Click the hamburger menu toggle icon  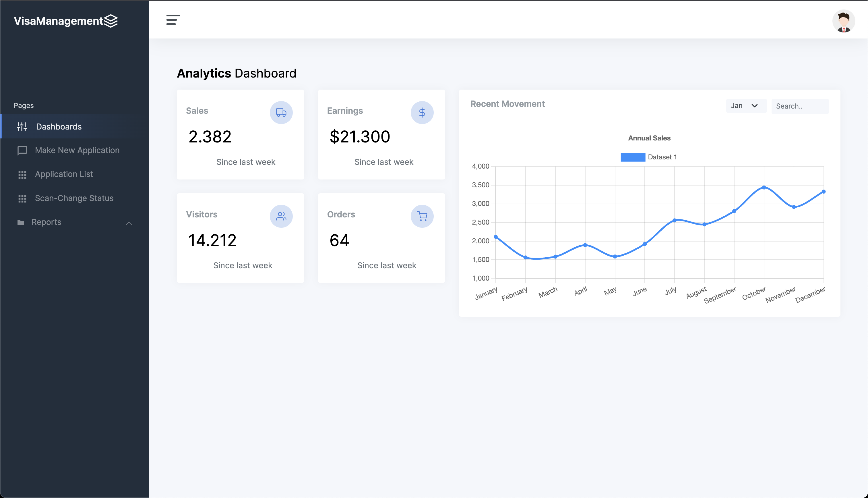(x=173, y=20)
